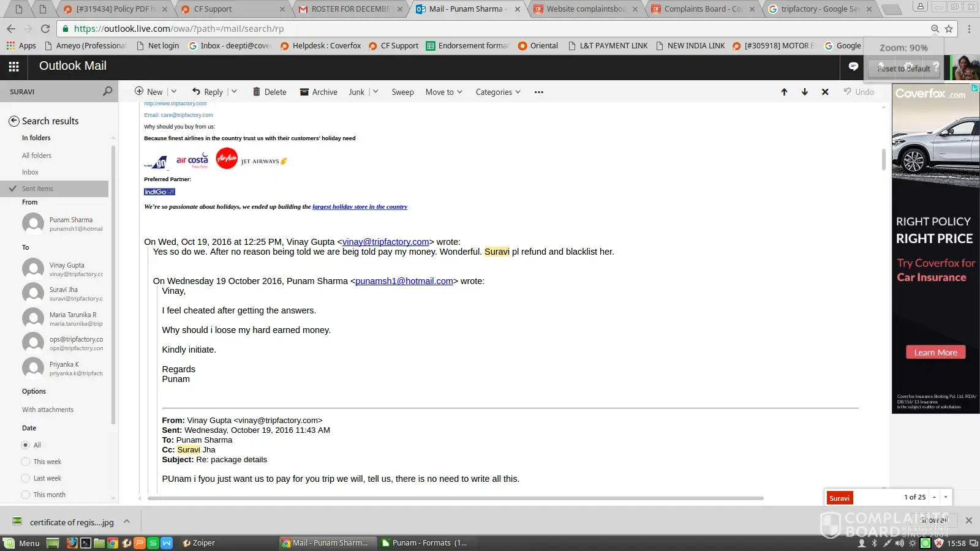Switch to the tripfactory Google Search tab
Screen dimensions: 980x551
[x=821, y=9]
